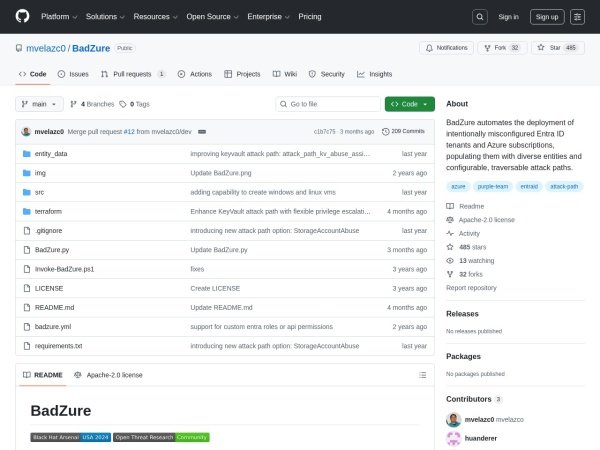This screenshot has height=450, width=600.
Task: Click the LICENSE file icon
Action: point(27,288)
